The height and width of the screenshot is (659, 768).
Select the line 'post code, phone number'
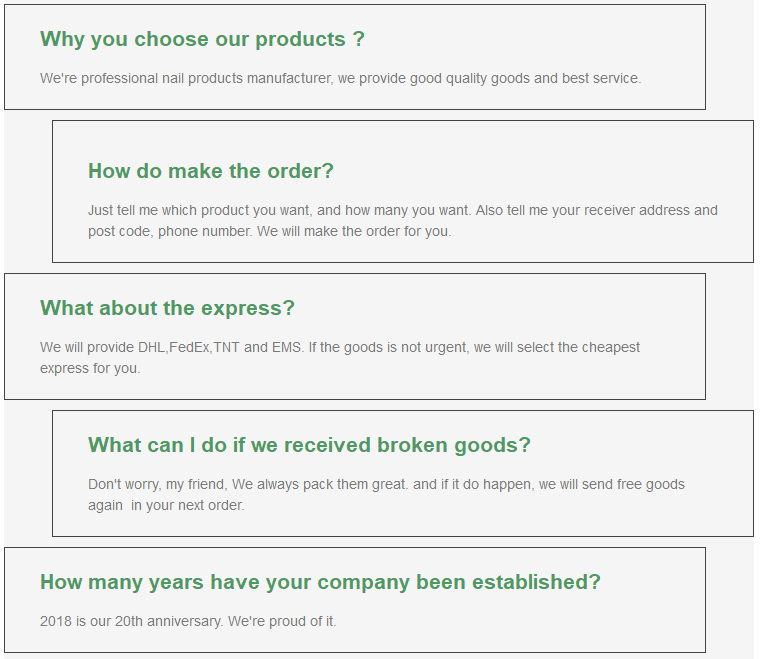170,231
